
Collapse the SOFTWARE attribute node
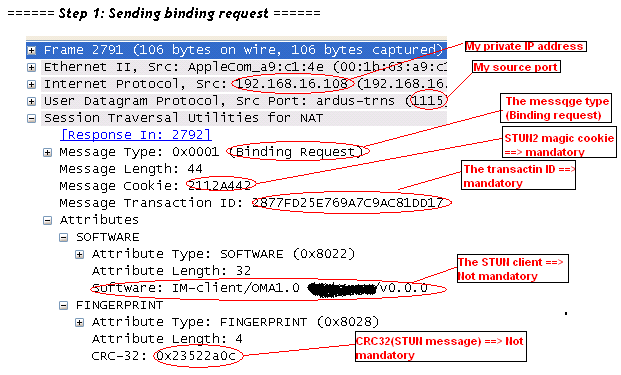click(x=63, y=238)
